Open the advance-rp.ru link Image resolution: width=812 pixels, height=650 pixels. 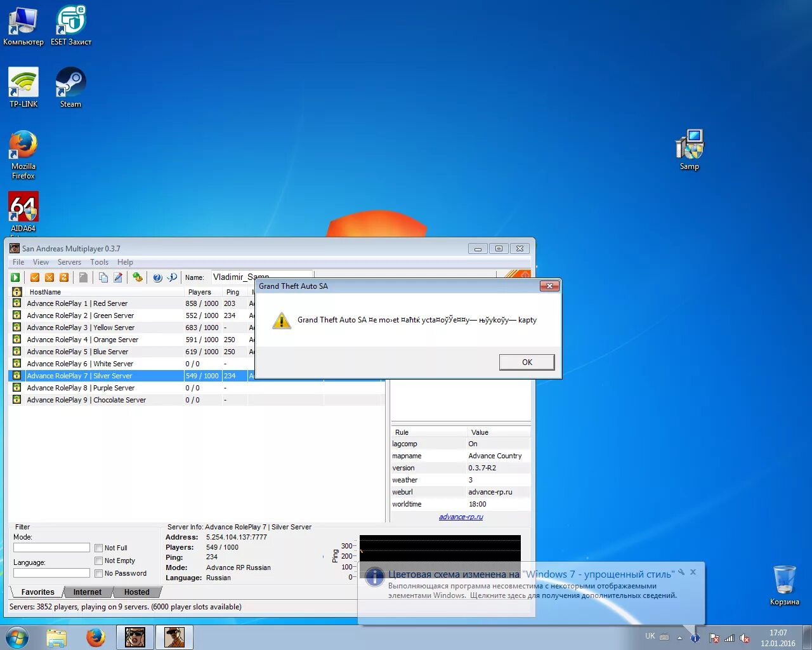click(x=461, y=517)
